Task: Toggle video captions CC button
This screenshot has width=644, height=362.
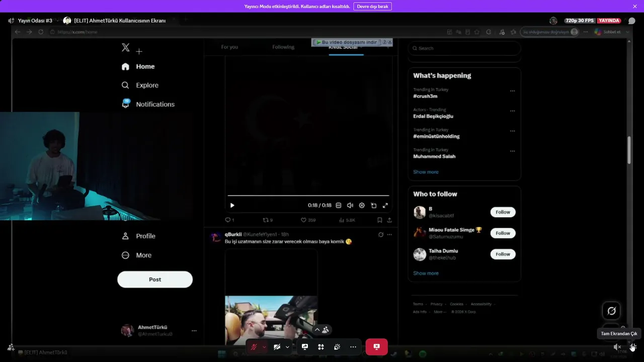Action: tap(339, 205)
